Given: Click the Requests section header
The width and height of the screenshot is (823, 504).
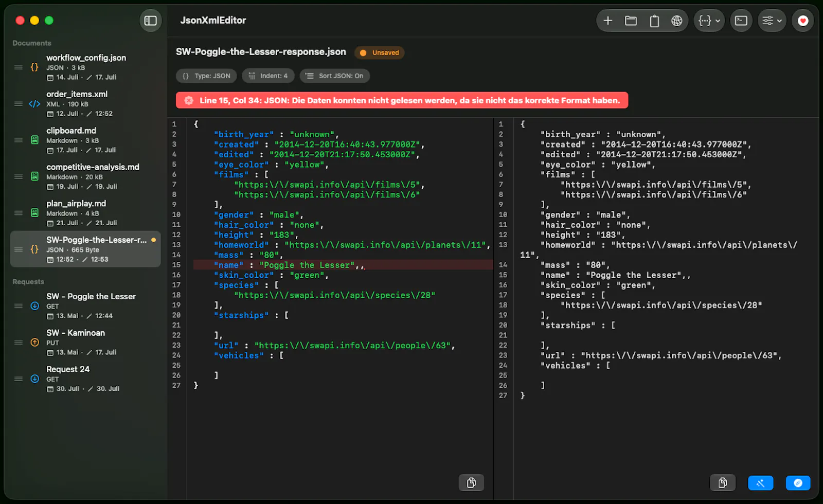Looking at the screenshot, I should click(28, 282).
